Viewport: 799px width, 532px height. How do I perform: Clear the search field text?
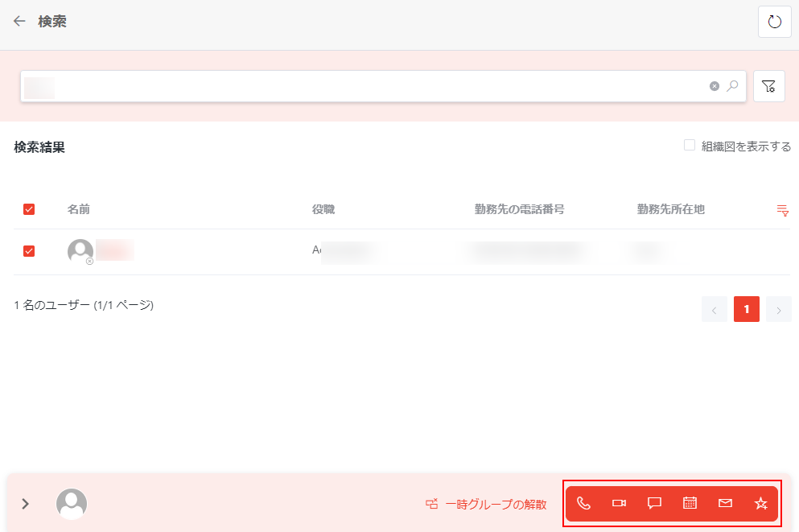pos(715,86)
